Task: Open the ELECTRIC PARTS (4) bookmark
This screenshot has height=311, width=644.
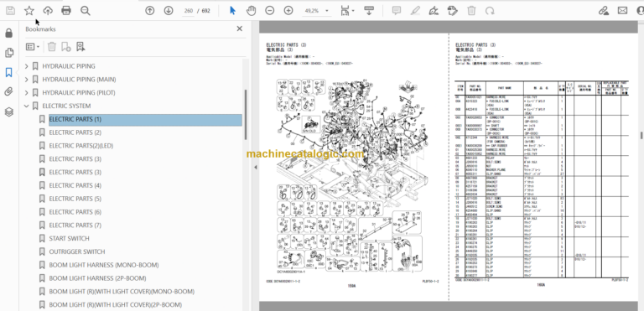Action: (x=75, y=186)
